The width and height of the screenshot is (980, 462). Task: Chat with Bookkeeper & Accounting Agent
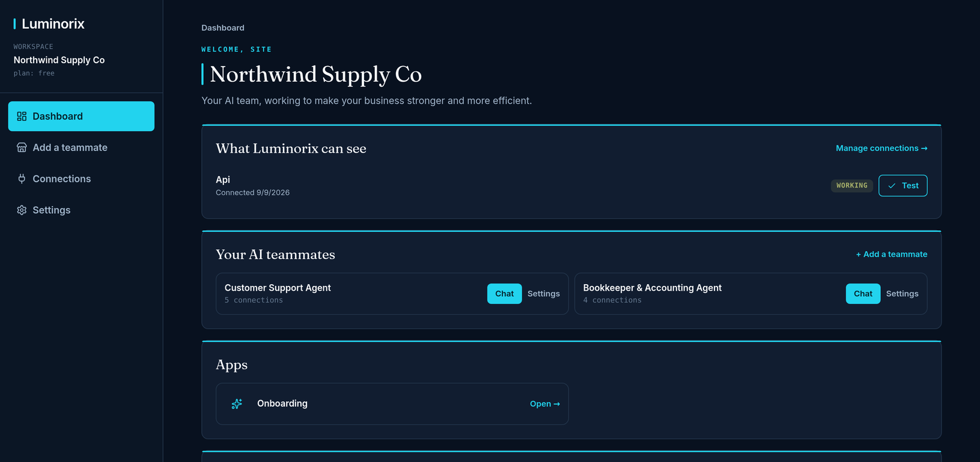click(863, 294)
